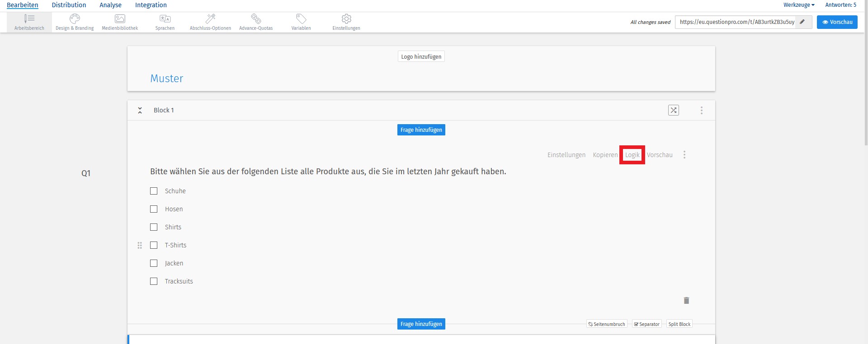Open Q1 Einstellungen link

click(x=566, y=155)
